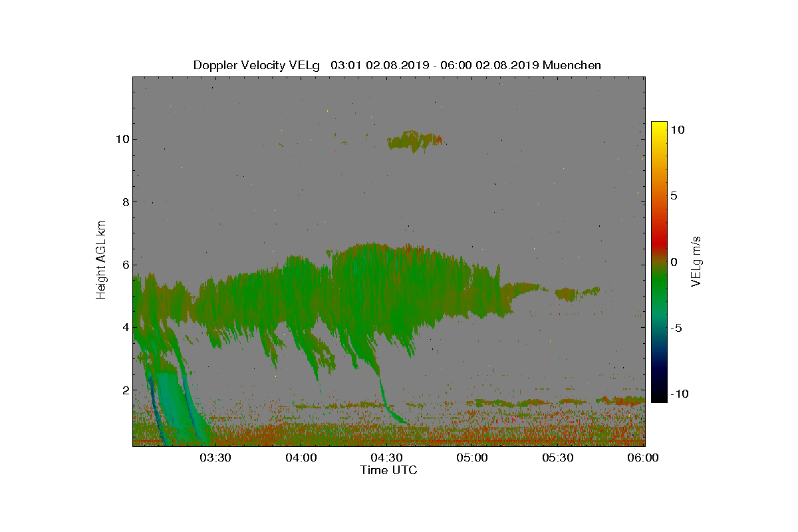Click the small cloud echo at 10 km
Screen dimensions: 798x532
[x=415, y=141]
